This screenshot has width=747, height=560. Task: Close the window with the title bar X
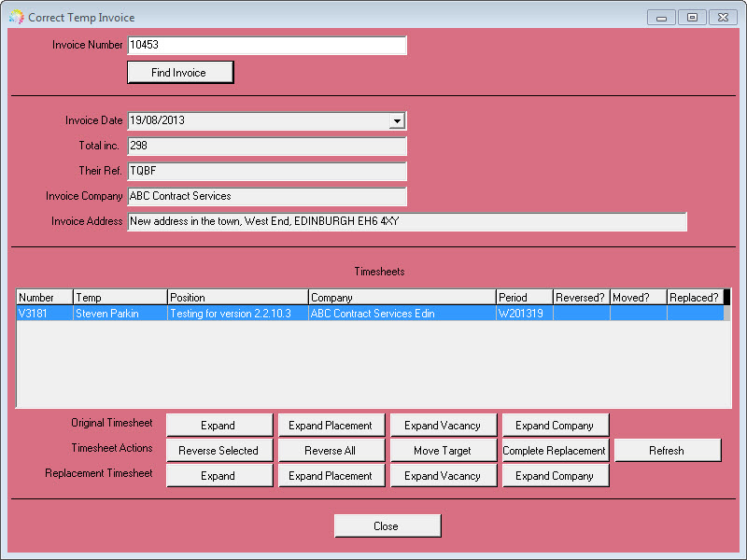point(723,18)
